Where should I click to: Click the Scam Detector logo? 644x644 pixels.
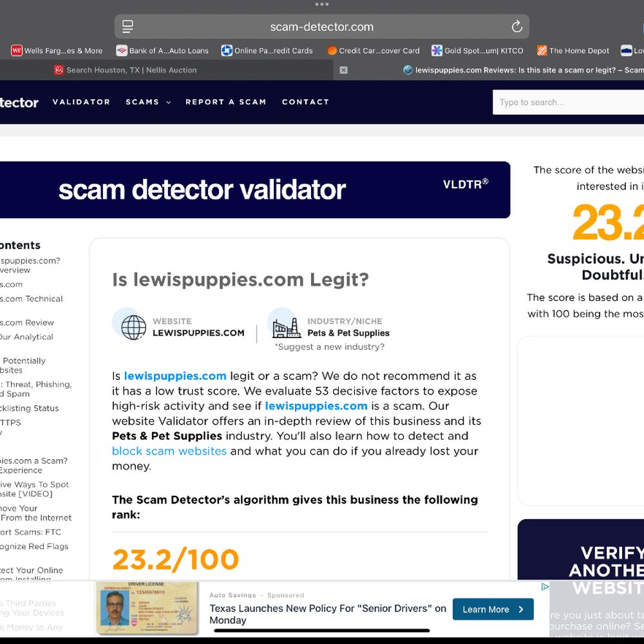click(19, 102)
